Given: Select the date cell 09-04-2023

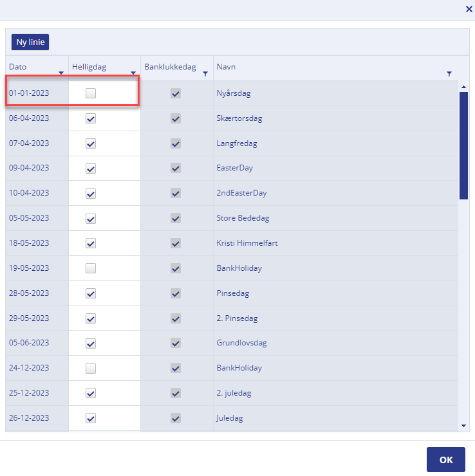Looking at the screenshot, I should pos(37,168).
